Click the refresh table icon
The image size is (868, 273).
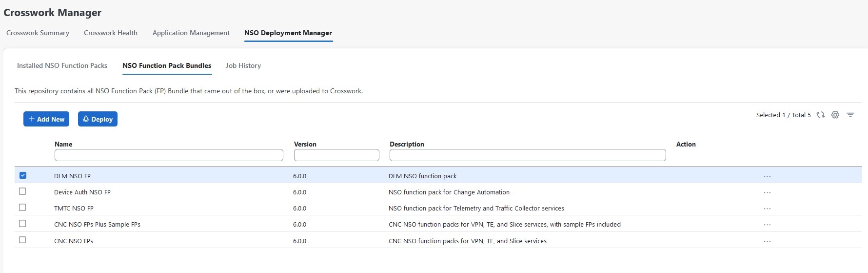[x=821, y=115]
